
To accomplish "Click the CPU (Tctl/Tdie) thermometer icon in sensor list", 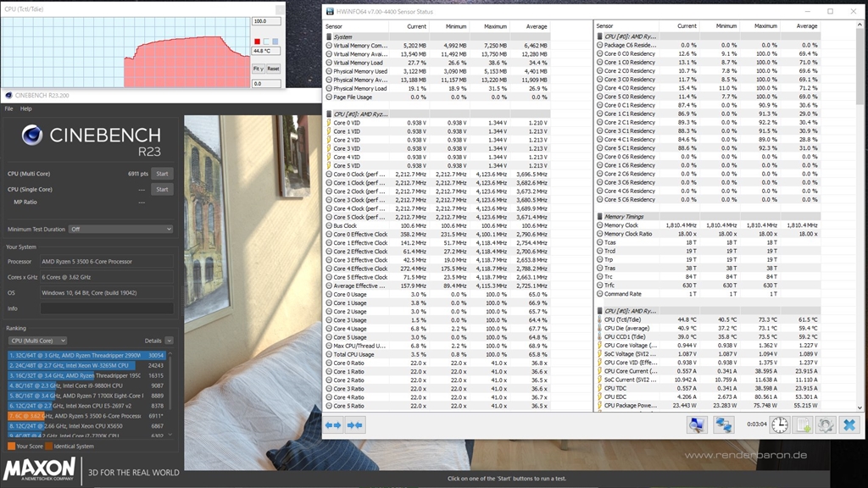I will pos(599,319).
